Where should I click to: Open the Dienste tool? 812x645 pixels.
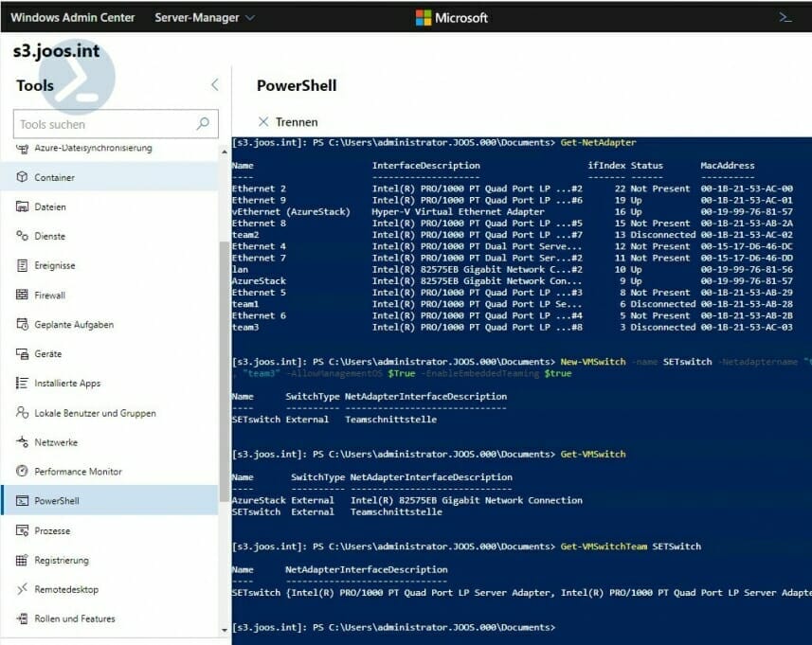110,236
